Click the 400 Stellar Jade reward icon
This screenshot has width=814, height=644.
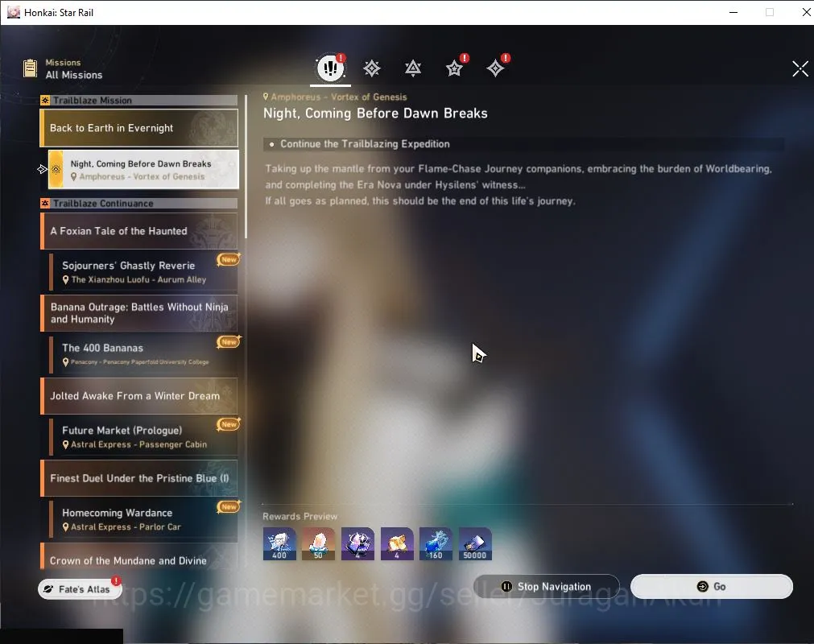pos(279,544)
